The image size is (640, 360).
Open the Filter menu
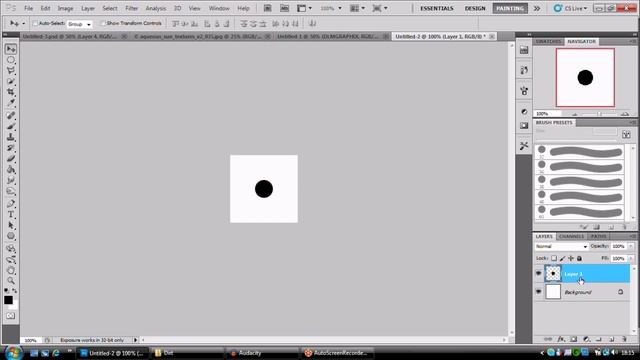coord(131,8)
